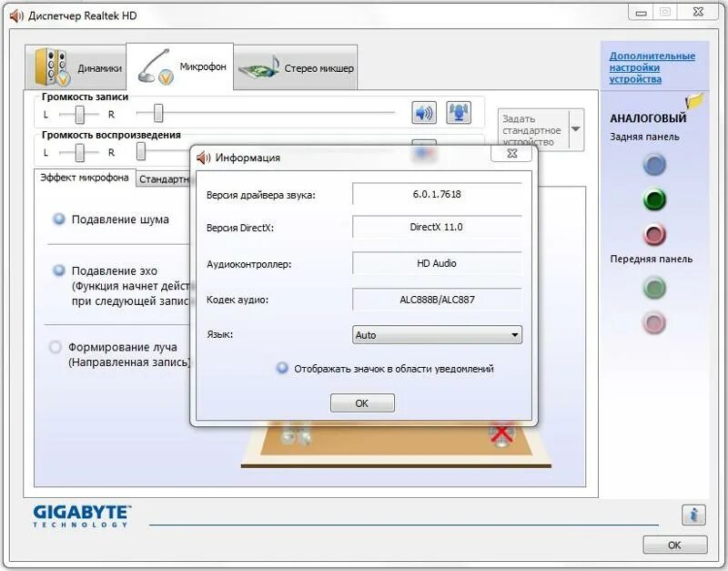The height and width of the screenshot is (571, 728).
Task: Open the Язык Auto dropdown
Action: pos(437,335)
